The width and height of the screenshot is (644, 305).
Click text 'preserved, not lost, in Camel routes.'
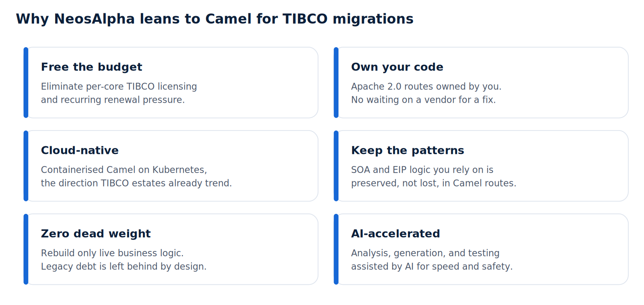pos(433,183)
